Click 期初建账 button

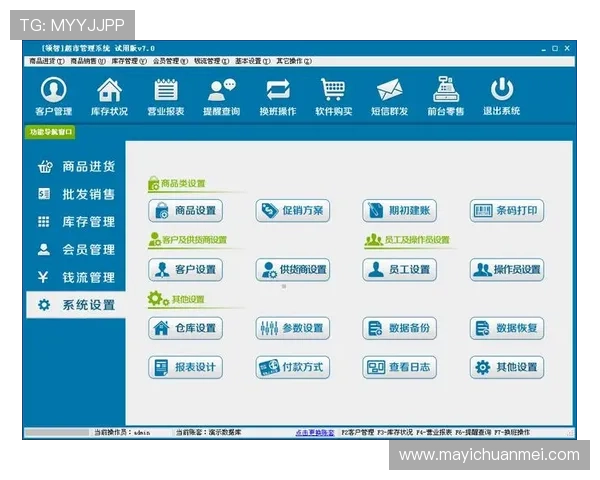pos(399,211)
